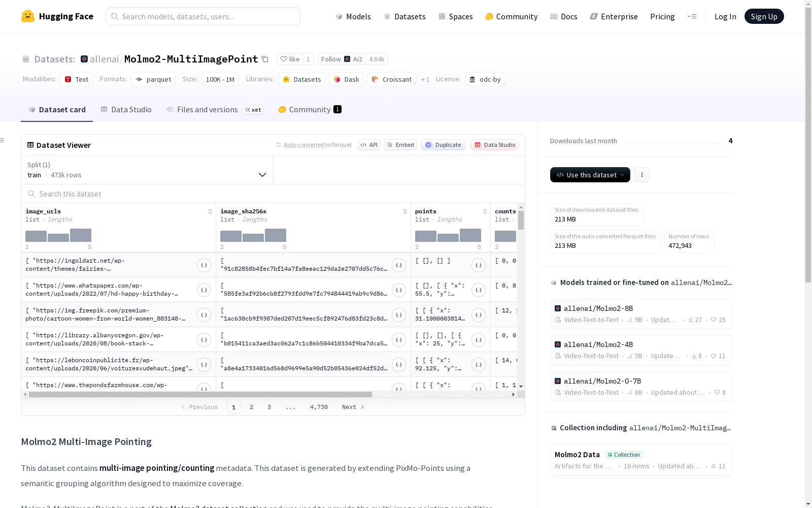Click the API button
Screen dimensions: 812x508
tap(369, 145)
